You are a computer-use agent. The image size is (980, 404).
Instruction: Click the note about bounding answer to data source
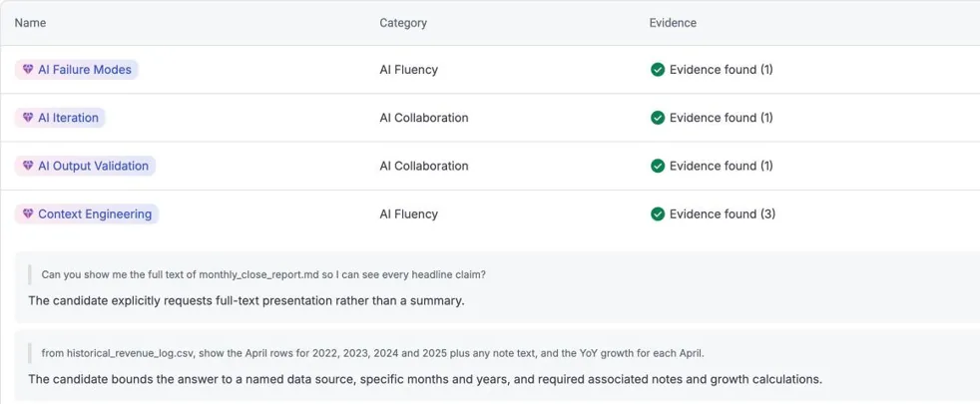tap(425, 379)
